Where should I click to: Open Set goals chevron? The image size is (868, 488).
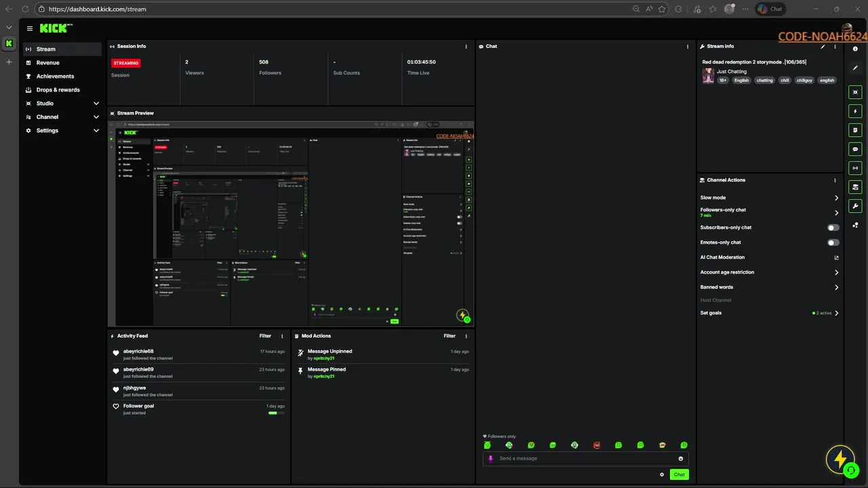(x=836, y=313)
